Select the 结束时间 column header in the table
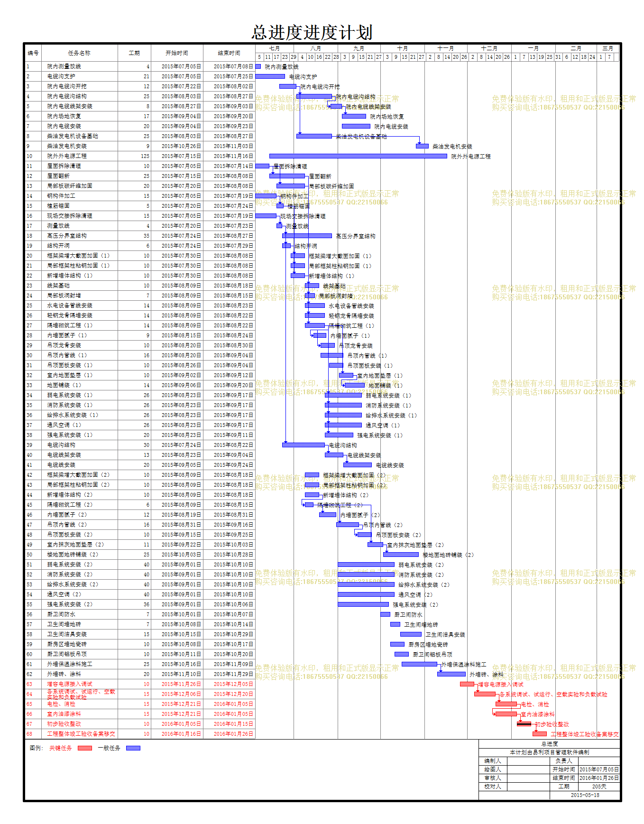Image resolution: width=644 pixels, height=824 pixels. coord(229,53)
